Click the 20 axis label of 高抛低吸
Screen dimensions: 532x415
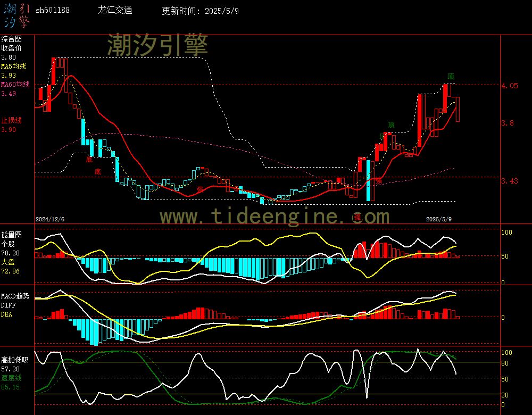coord(505,395)
